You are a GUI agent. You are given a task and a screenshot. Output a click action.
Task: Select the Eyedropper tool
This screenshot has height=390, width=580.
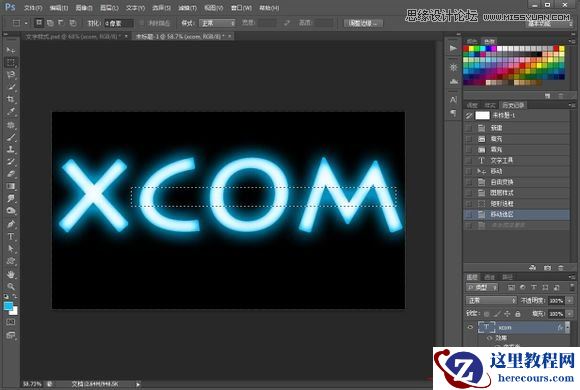10,112
